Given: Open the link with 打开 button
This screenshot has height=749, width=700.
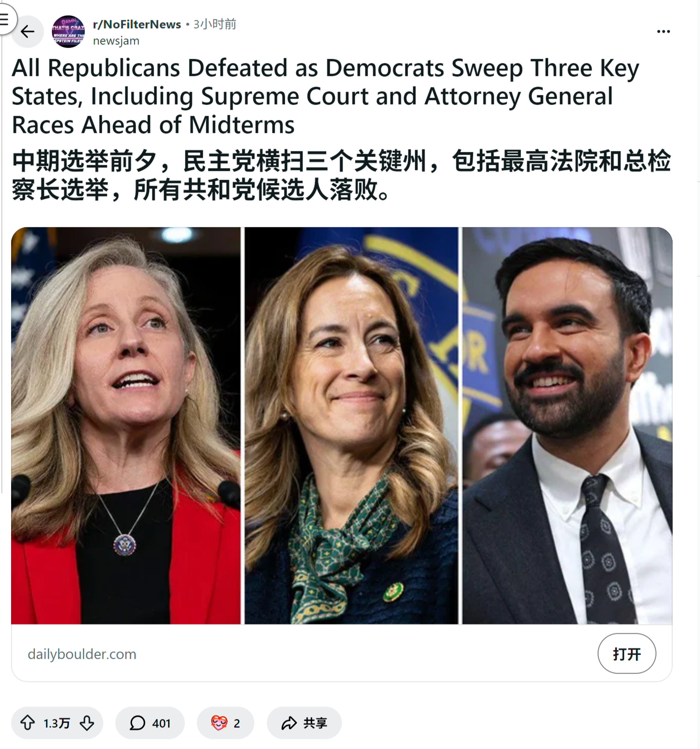Looking at the screenshot, I should (x=627, y=654).
